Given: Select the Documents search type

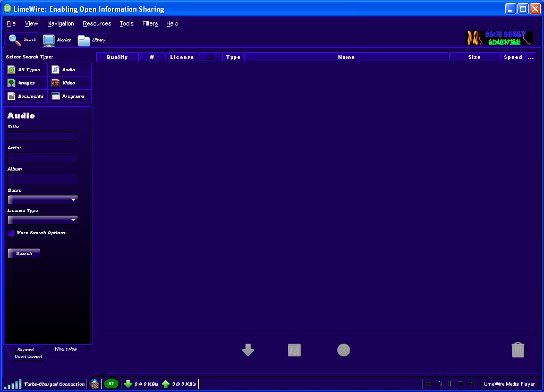Looking at the screenshot, I should click(x=25, y=96).
